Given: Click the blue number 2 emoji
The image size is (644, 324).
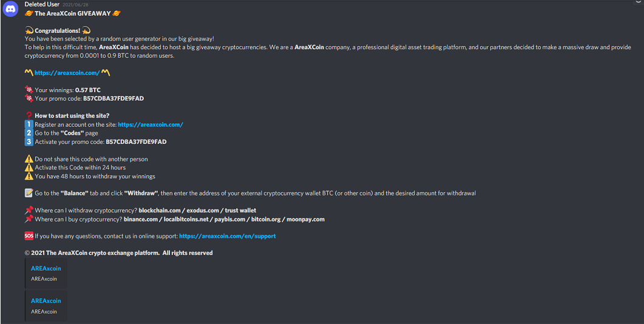Looking at the screenshot, I should [29, 133].
